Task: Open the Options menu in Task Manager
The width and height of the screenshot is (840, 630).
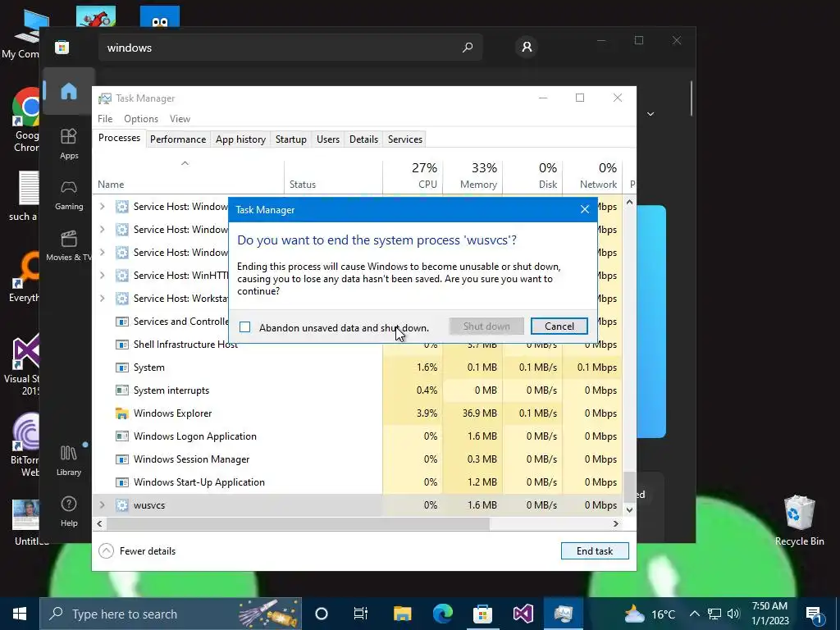Action: (141, 119)
